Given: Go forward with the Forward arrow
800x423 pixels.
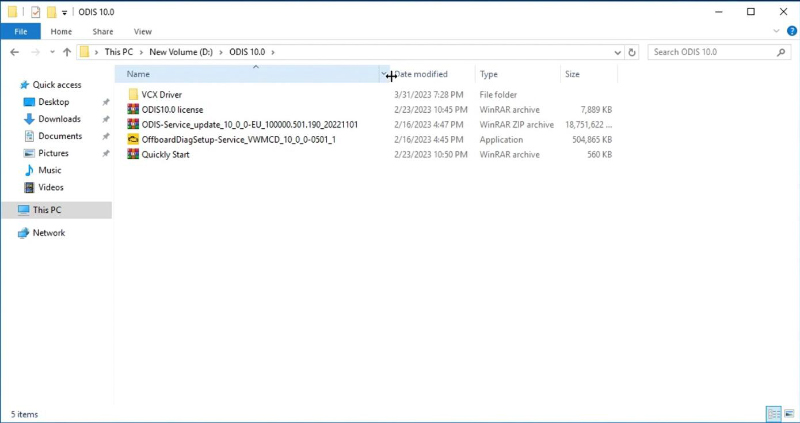Looking at the screenshot, I should [35, 52].
